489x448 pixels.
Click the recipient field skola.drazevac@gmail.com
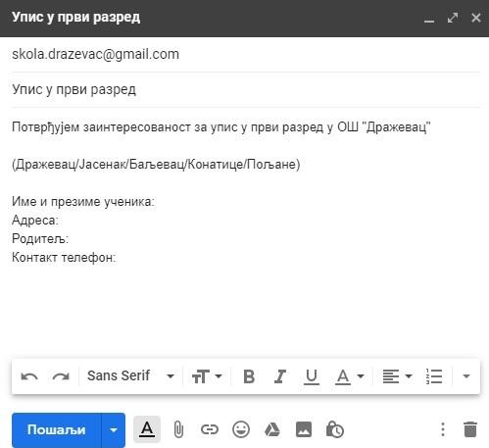click(x=246, y=54)
